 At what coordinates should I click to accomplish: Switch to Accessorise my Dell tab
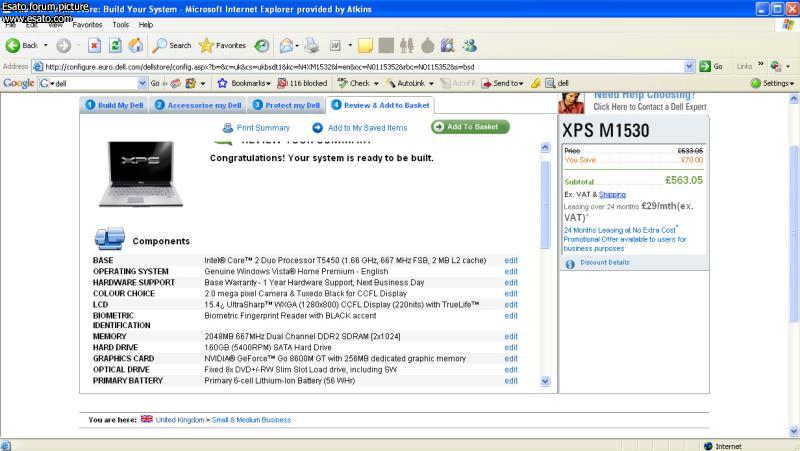pos(197,105)
